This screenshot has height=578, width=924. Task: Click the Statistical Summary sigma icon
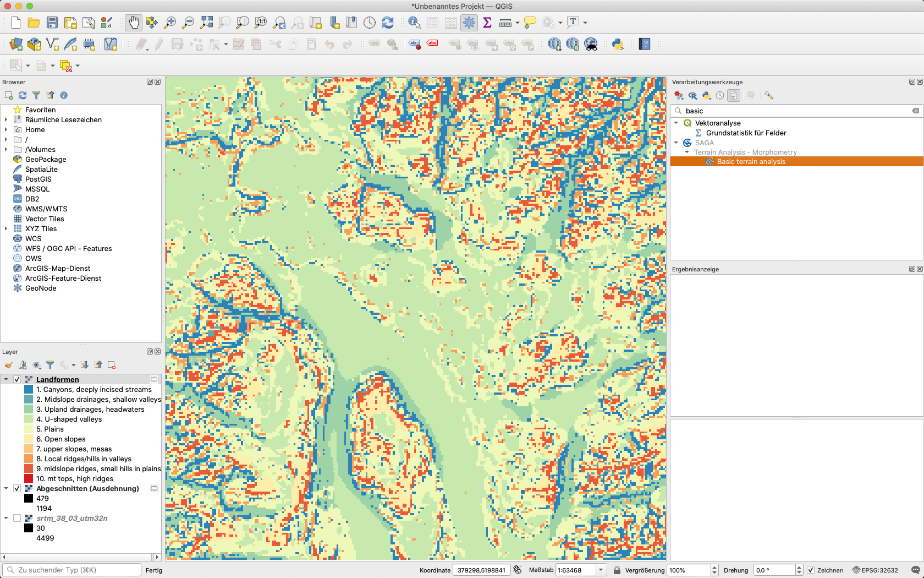click(x=487, y=23)
